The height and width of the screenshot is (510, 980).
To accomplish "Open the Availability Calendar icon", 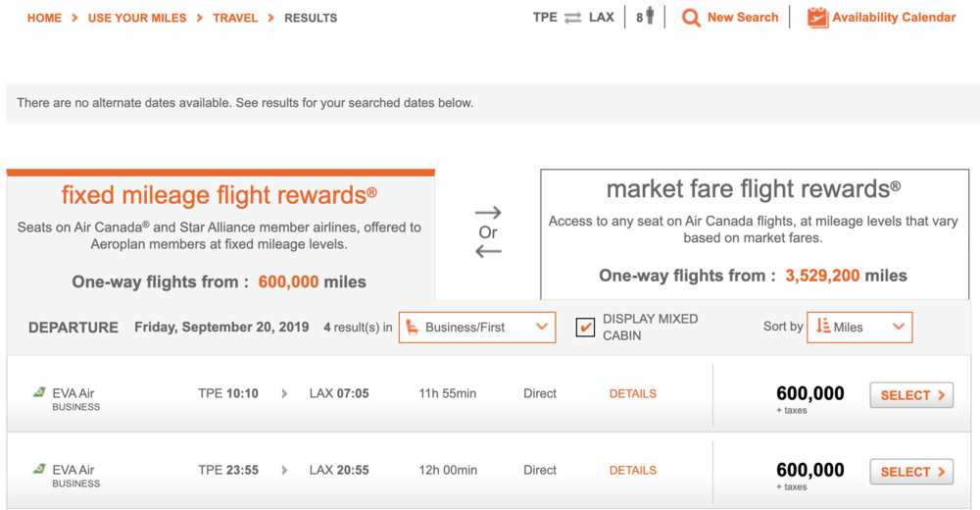I will click(817, 18).
